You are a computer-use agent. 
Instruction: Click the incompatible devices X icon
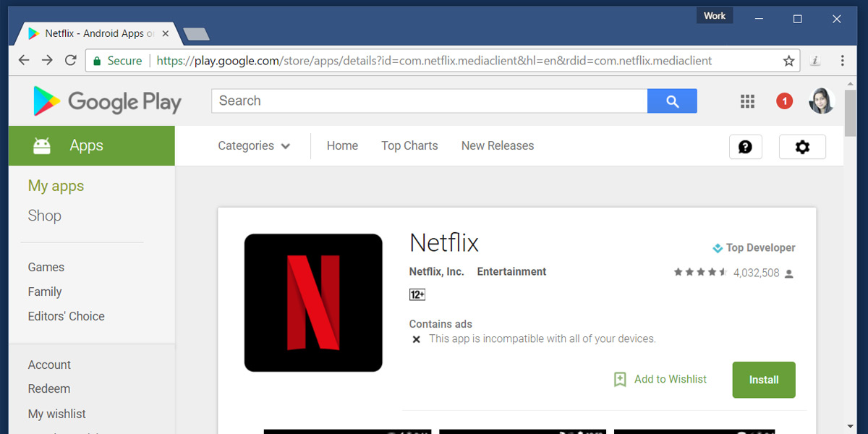[x=416, y=339]
